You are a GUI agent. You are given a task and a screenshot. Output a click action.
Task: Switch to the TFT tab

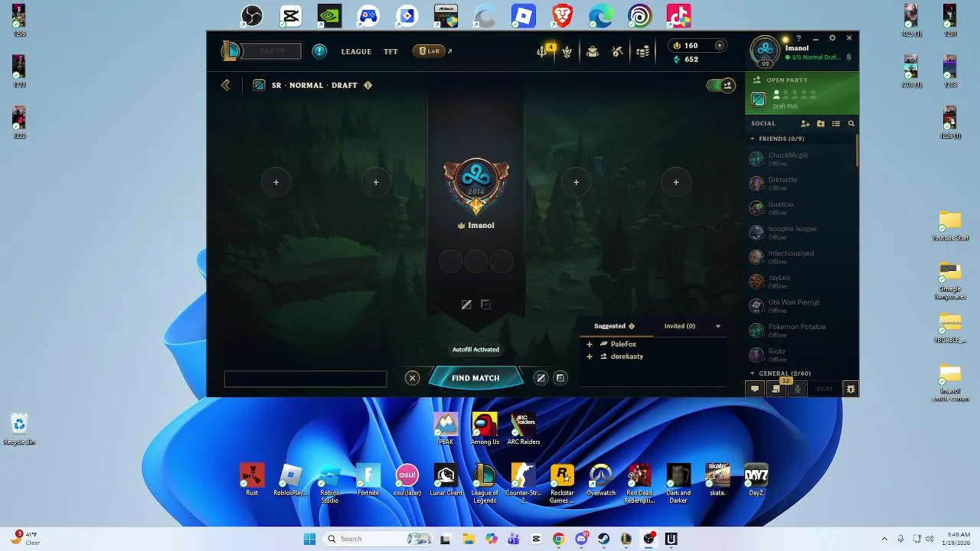[390, 51]
